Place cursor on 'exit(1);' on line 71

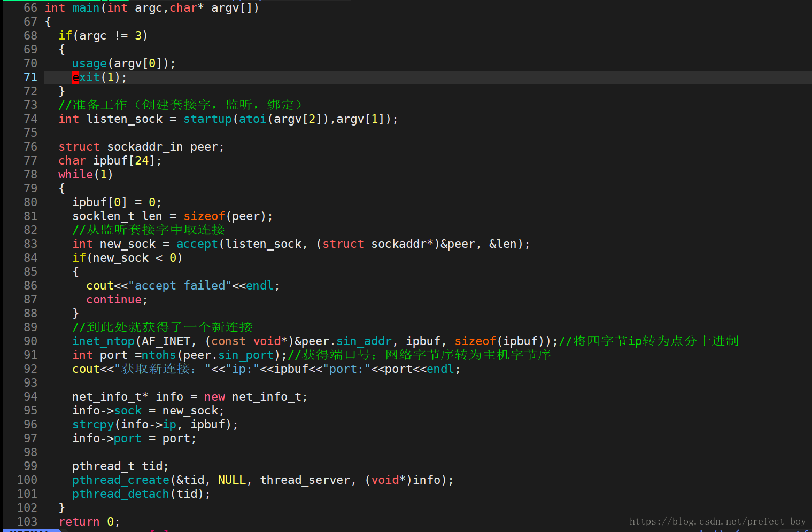100,77
